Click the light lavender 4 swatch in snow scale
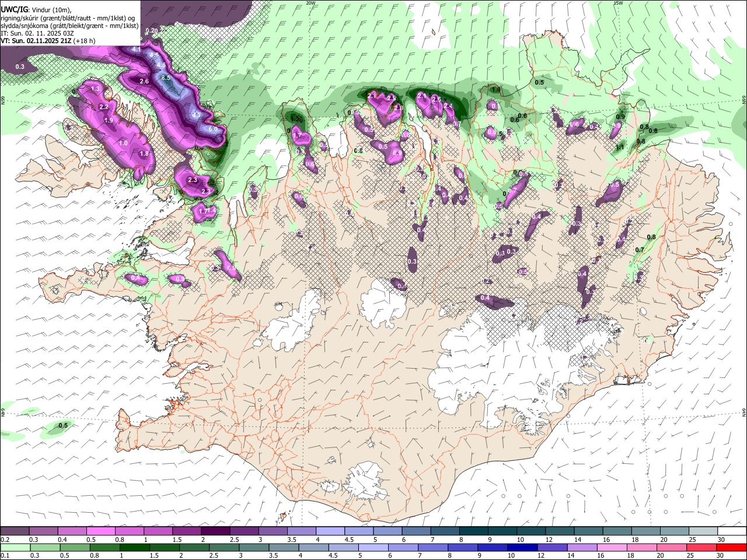 tap(330, 531)
